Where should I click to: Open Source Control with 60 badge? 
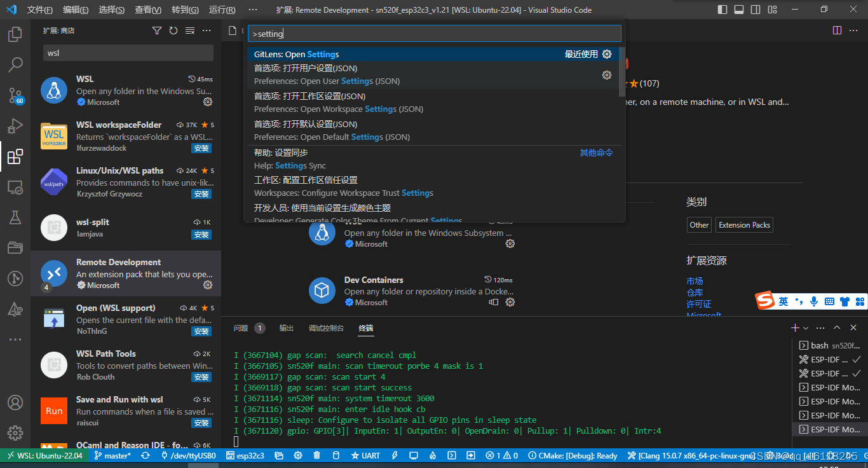(x=15, y=95)
